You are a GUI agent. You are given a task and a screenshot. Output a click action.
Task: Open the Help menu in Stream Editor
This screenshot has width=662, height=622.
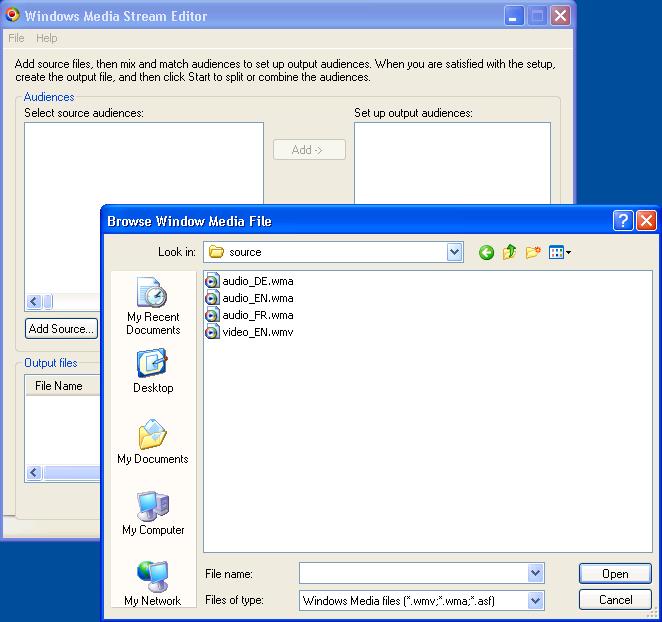[46, 38]
